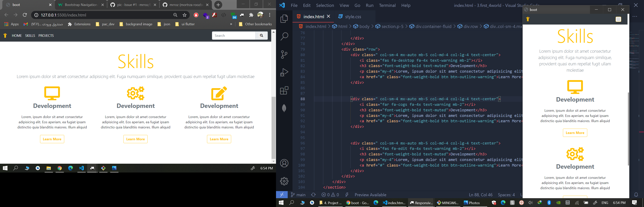Open the SKILLS navigation link
Image resolution: width=644 pixels, height=207 pixels.
point(30,35)
